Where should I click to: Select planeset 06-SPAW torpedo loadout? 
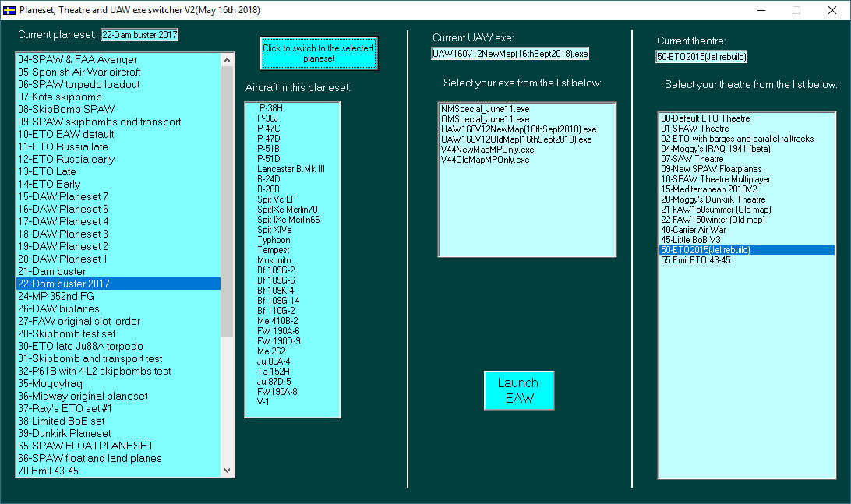point(118,85)
